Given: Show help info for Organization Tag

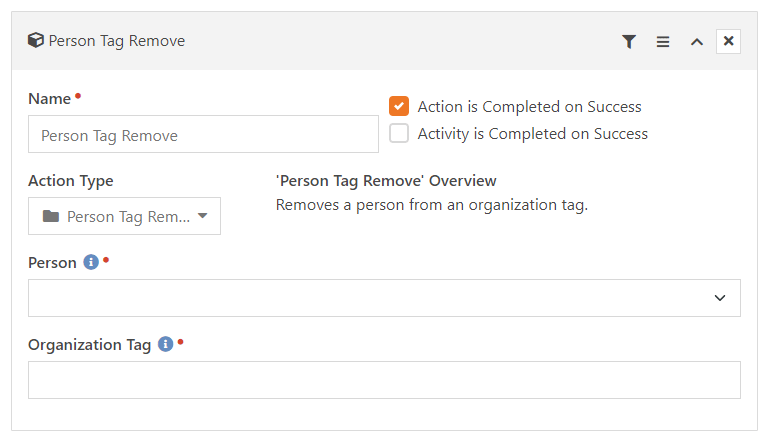Looking at the screenshot, I should click(x=166, y=345).
